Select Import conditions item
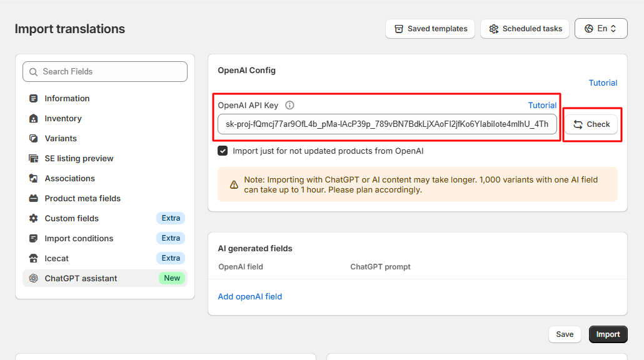The width and height of the screenshot is (644, 360). (105, 239)
